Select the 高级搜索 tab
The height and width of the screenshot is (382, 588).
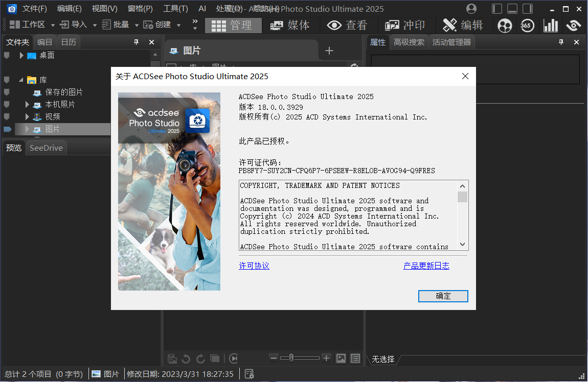click(409, 42)
